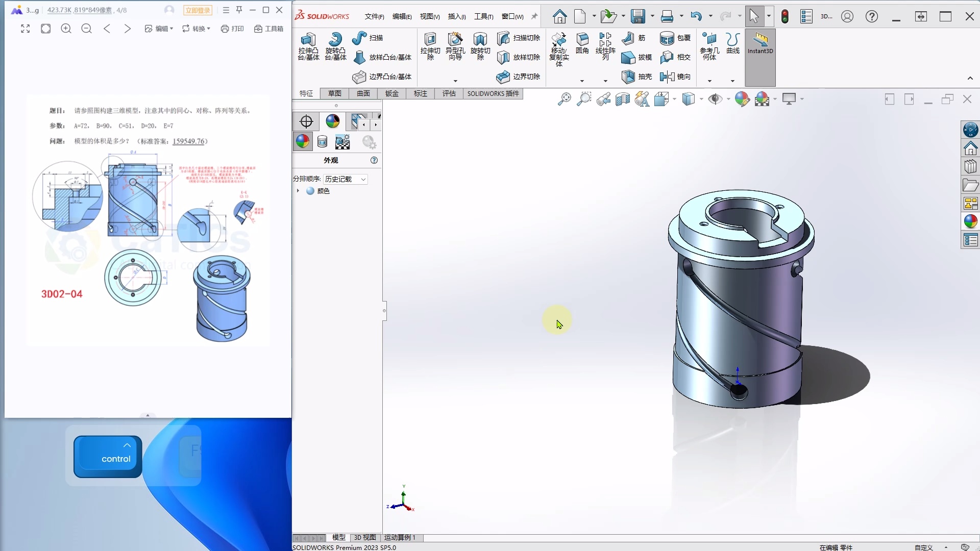The image size is (980, 551).
Task: Select the 拉伸凸台/基体 (Extruded Boss) tool
Action: click(307, 47)
